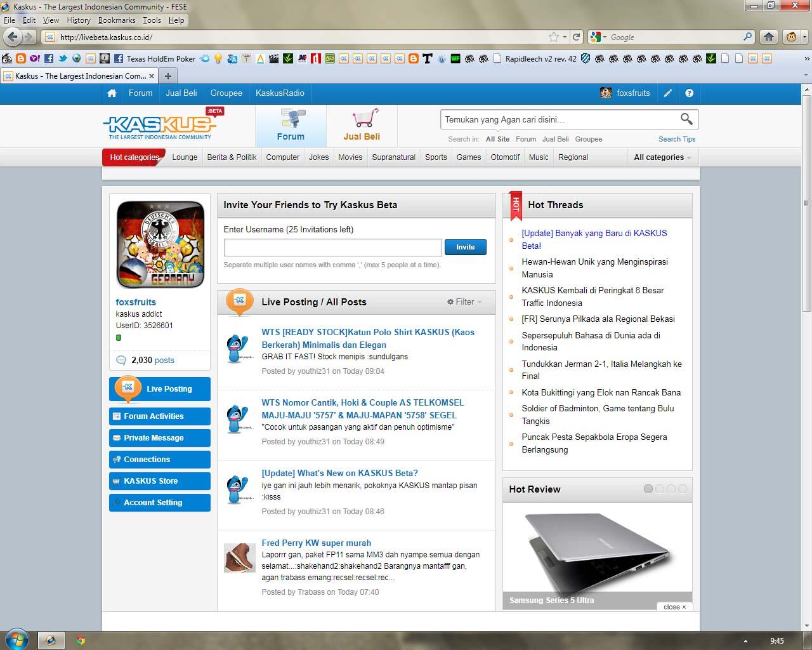Open the help question mark icon
This screenshot has height=650, width=812.
click(689, 93)
